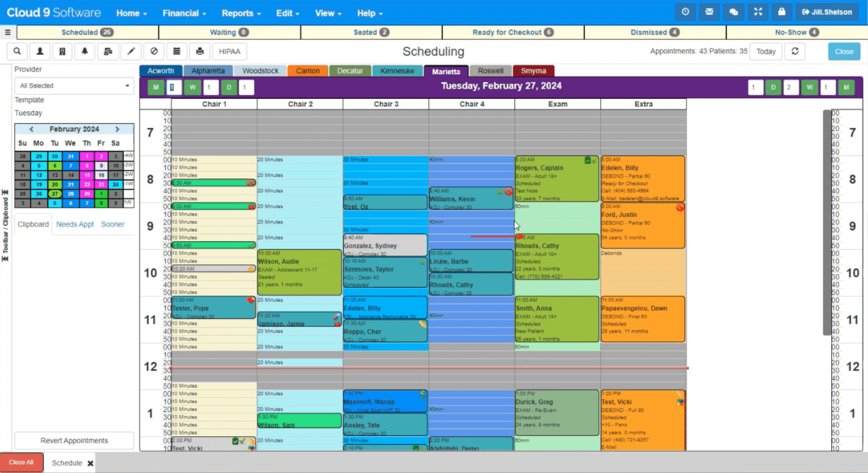
Task: Click the office building icon in the toolbar
Action: (x=62, y=51)
